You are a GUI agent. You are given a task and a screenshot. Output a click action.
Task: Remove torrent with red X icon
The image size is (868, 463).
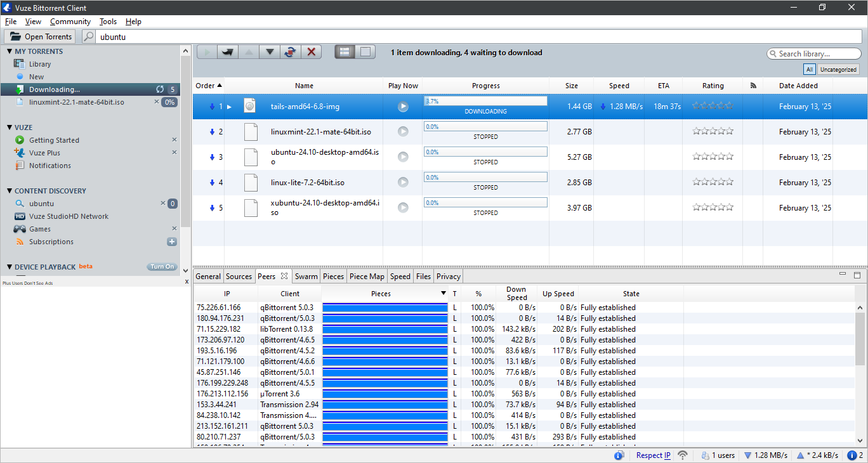point(311,52)
